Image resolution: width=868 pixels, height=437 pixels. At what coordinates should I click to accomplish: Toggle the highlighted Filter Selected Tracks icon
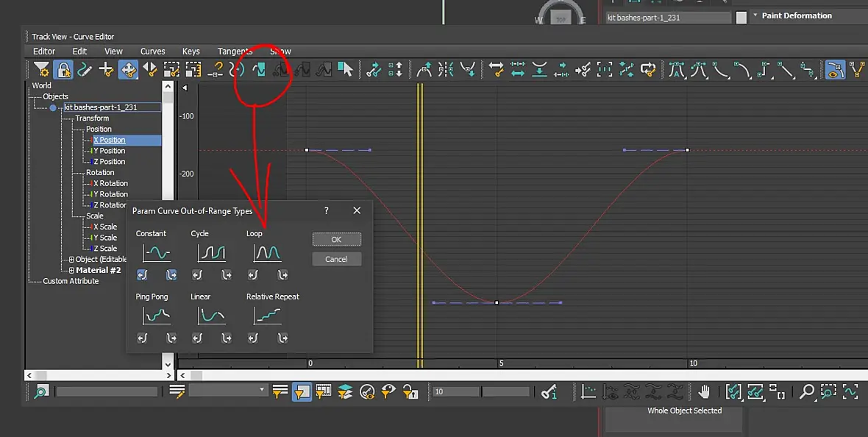(x=302, y=391)
